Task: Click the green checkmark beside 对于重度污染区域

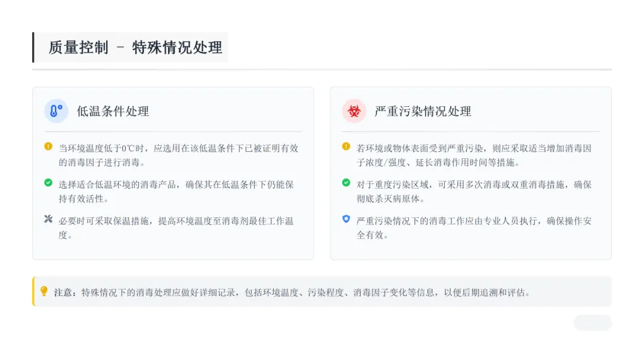Action: pos(346,183)
